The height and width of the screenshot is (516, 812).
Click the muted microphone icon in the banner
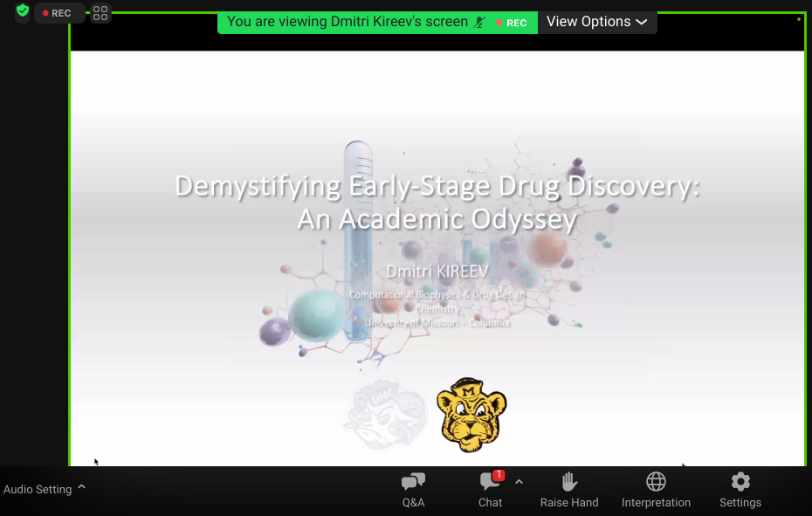tap(479, 22)
